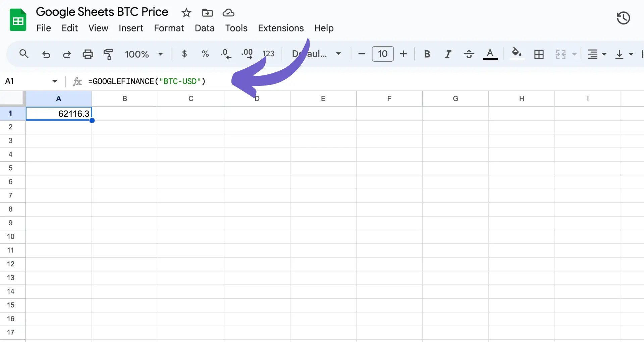Open horizontal align dropdown
This screenshot has height=342, width=644.
597,54
